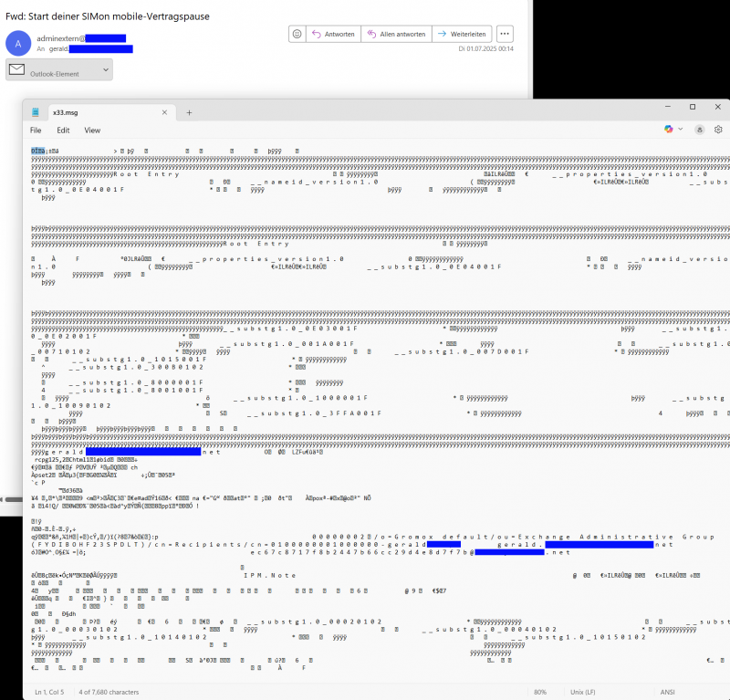Screen dimensions: 730x700
Task: Click the Copilot icon in Notepad
Action: pos(669,131)
